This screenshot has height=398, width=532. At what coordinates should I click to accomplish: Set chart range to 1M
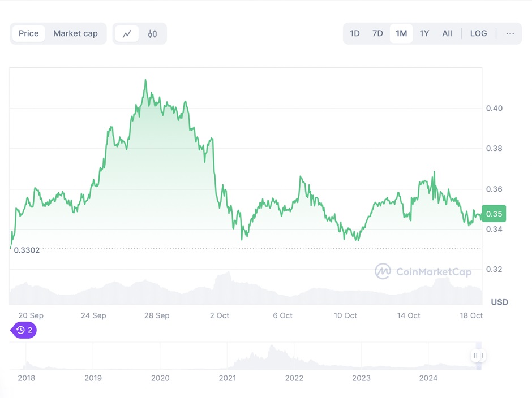pos(401,33)
